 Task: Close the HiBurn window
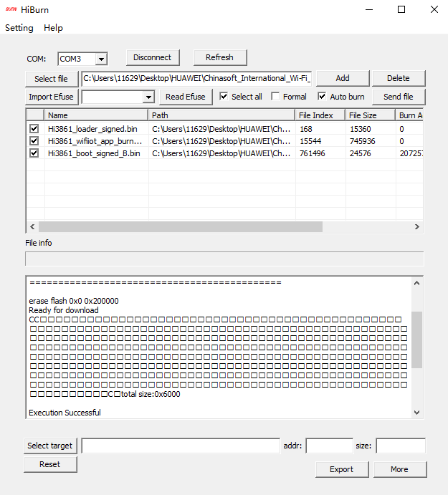click(434, 9)
